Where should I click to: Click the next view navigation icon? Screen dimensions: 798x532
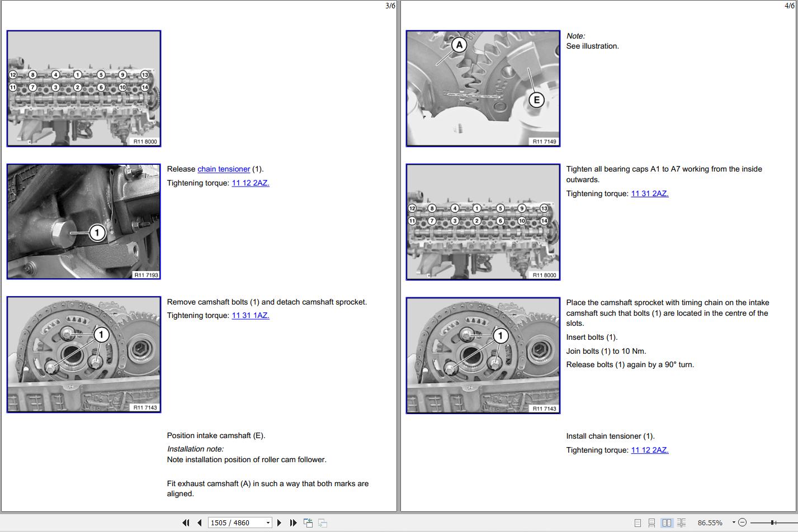[323, 522]
